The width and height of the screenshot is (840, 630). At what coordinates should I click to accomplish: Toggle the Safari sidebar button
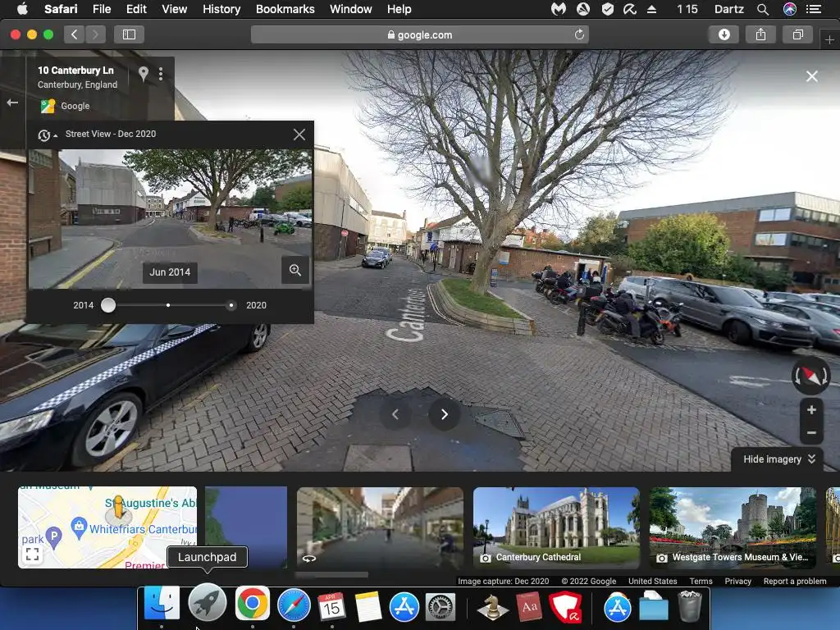click(x=129, y=34)
